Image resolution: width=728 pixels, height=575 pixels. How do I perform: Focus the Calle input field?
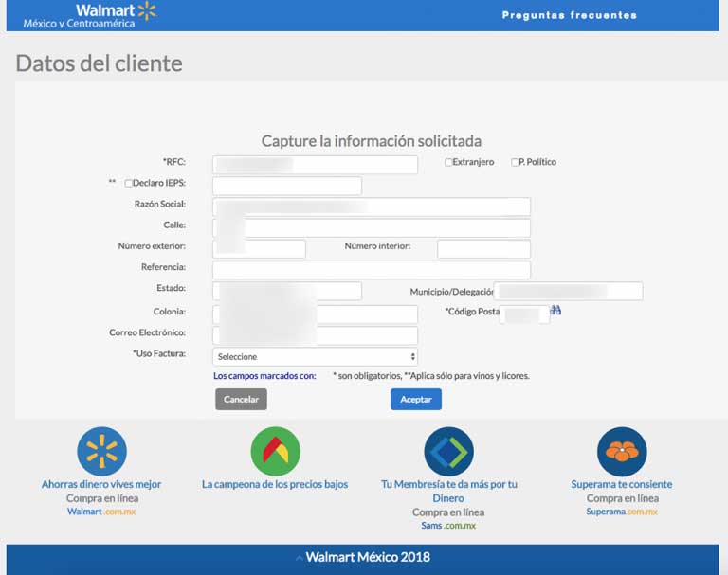point(372,228)
